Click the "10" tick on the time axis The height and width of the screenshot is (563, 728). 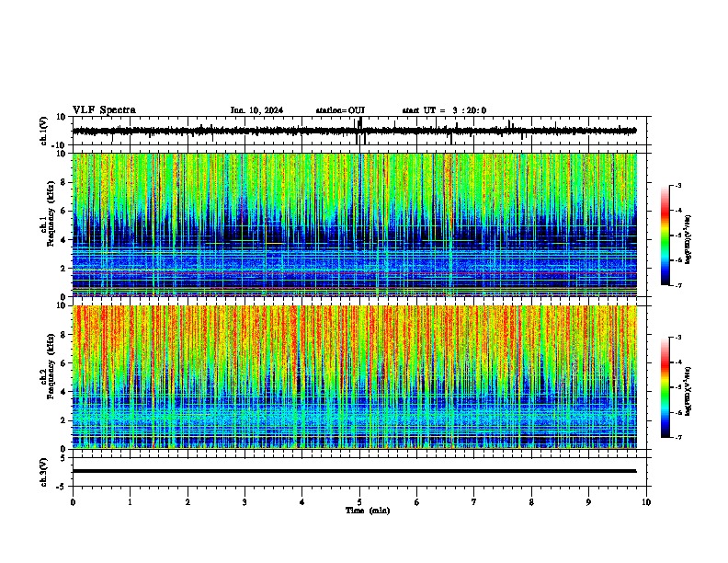point(646,502)
